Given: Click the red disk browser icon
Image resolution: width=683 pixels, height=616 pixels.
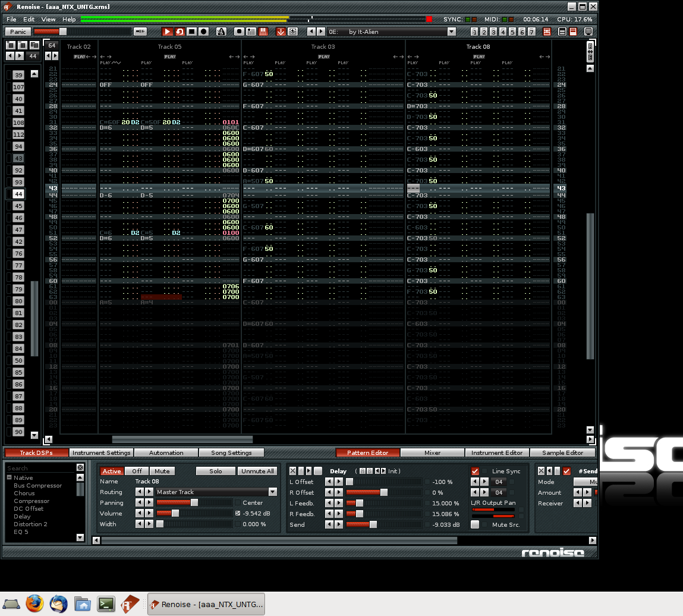Looking at the screenshot, I should (547, 32).
